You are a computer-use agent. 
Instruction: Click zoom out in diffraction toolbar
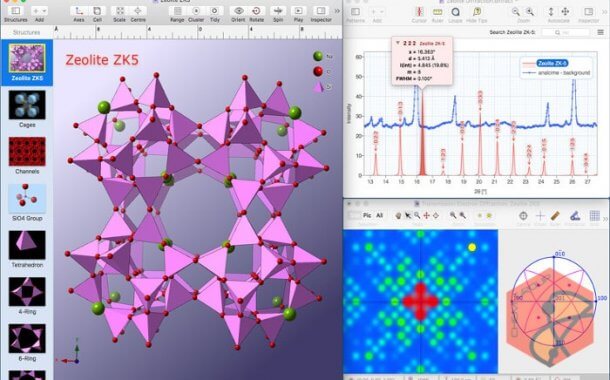516,12
